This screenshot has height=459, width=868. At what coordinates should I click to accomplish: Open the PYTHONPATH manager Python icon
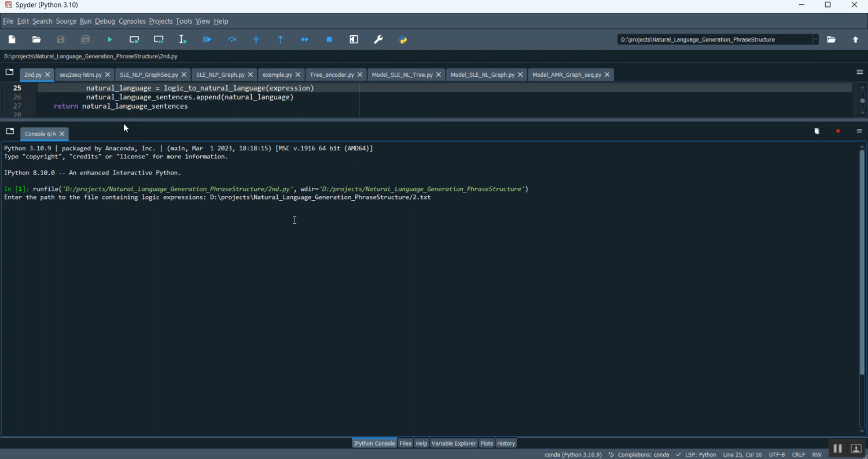(x=403, y=40)
